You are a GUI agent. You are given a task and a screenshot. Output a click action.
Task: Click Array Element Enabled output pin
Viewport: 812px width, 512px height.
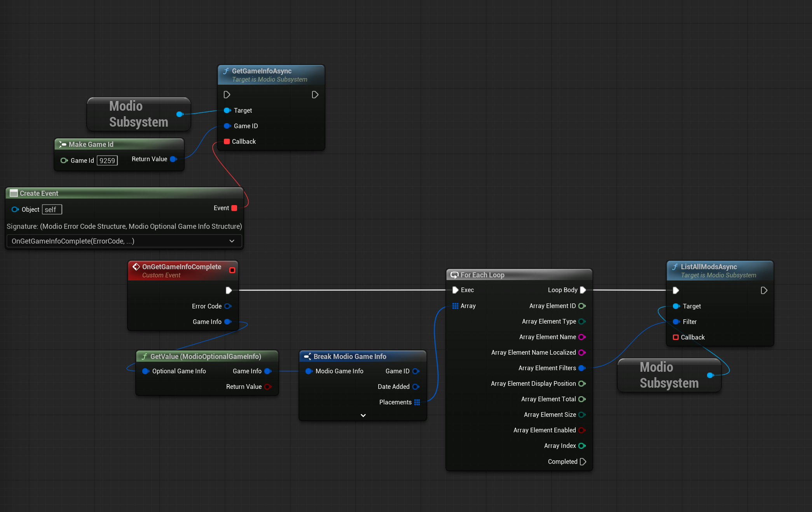point(582,430)
